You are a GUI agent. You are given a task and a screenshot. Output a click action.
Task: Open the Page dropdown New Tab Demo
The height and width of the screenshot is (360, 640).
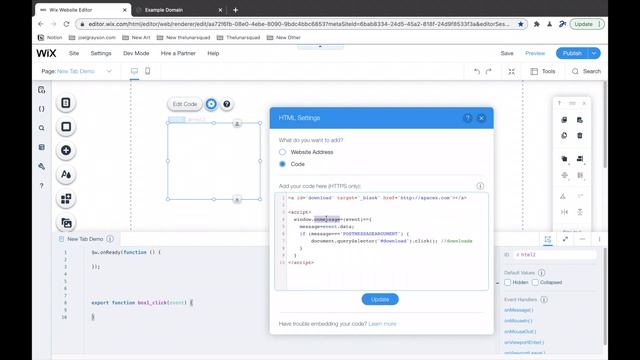click(x=76, y=71)
